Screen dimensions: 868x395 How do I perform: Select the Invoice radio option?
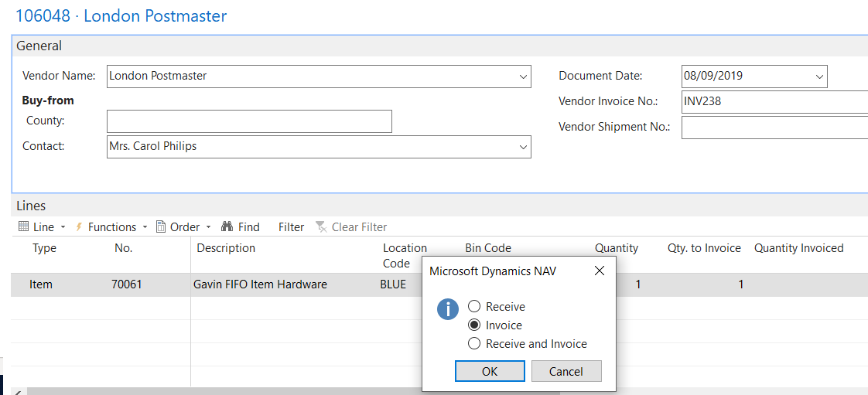point(474,325)
